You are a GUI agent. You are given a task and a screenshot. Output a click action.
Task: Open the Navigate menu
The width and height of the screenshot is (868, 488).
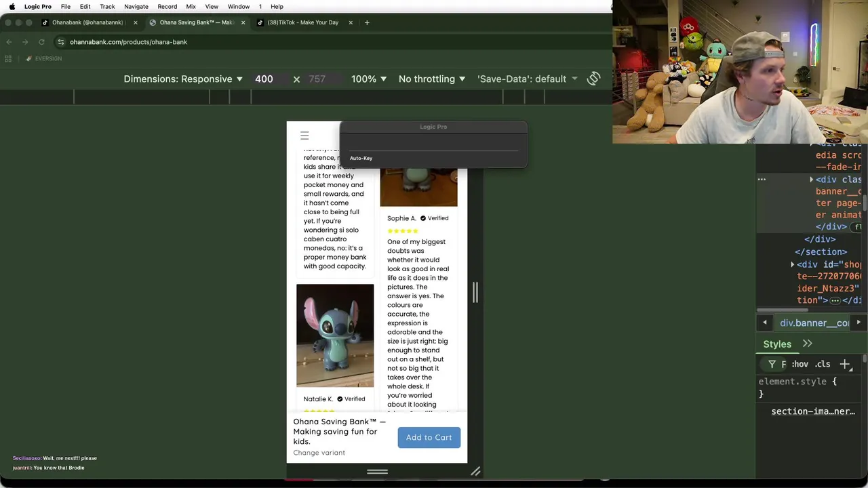(136, 7)
